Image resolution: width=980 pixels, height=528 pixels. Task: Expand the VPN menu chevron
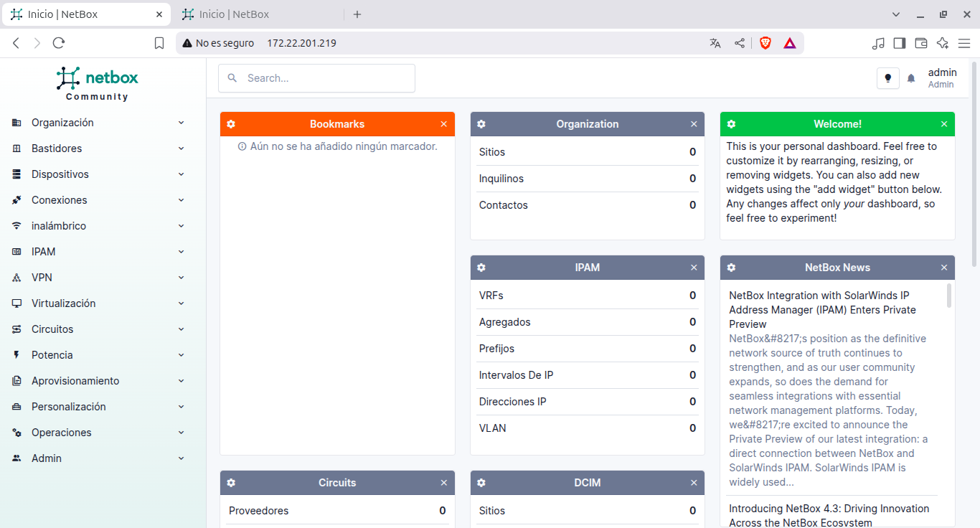click(182, 278)
